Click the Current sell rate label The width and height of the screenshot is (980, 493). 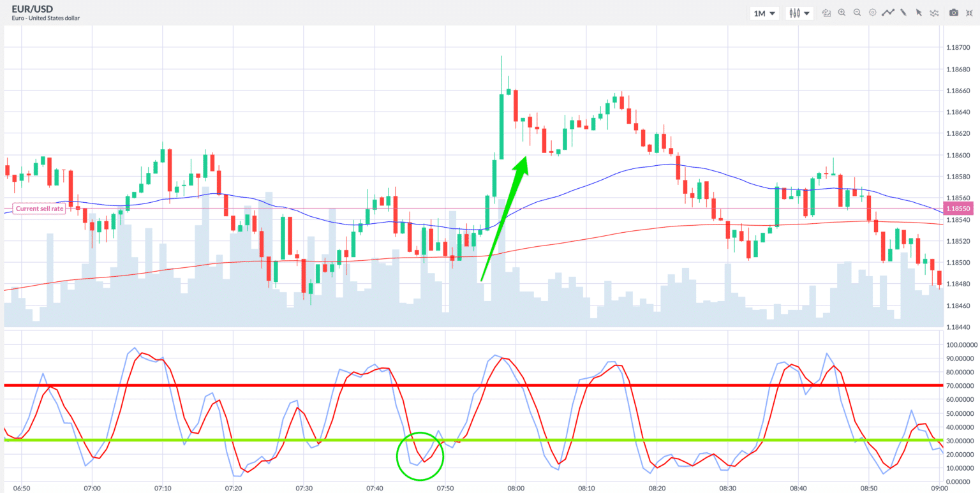[38, 209]
